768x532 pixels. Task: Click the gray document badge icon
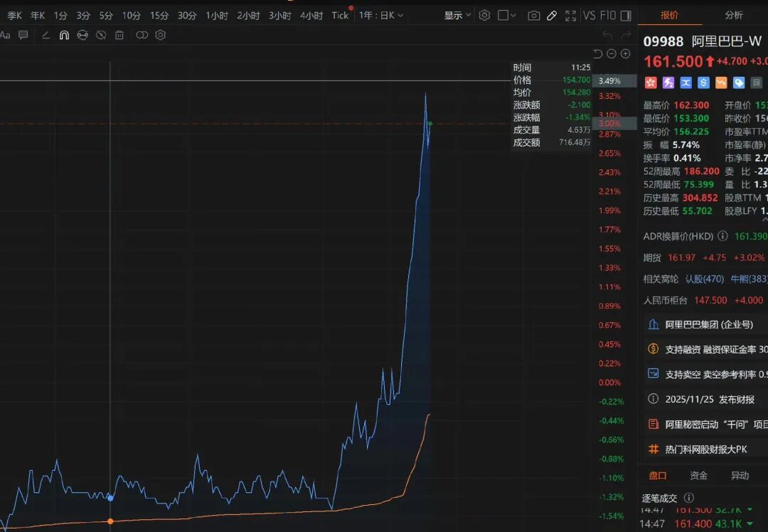(756, 83)
